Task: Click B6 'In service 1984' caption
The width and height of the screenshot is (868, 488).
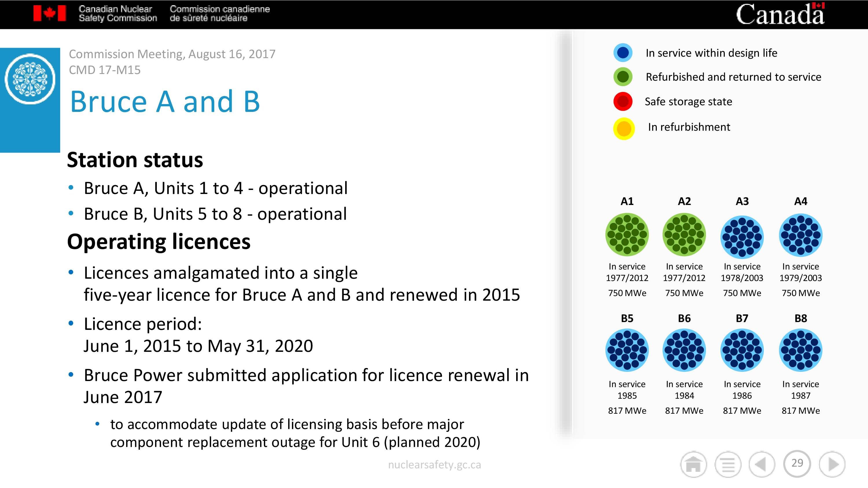Action: pyautogui.click(x=684, y=390)
